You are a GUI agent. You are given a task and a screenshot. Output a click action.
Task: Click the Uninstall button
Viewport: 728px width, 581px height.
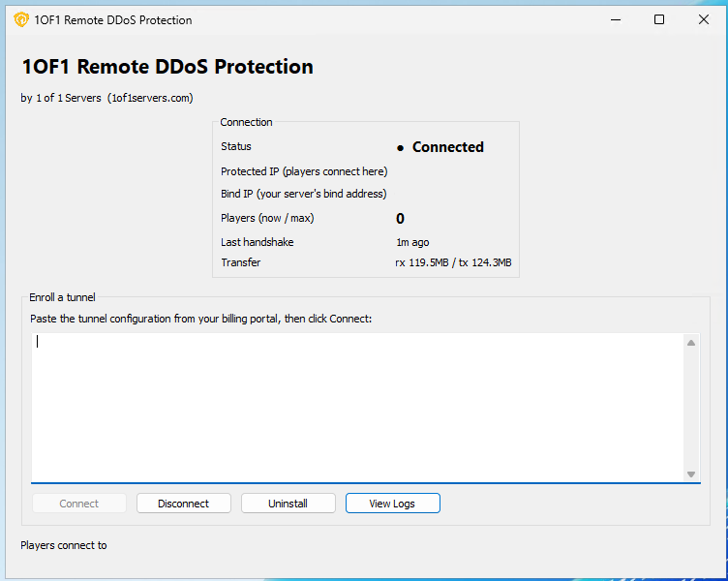[288, 503]
